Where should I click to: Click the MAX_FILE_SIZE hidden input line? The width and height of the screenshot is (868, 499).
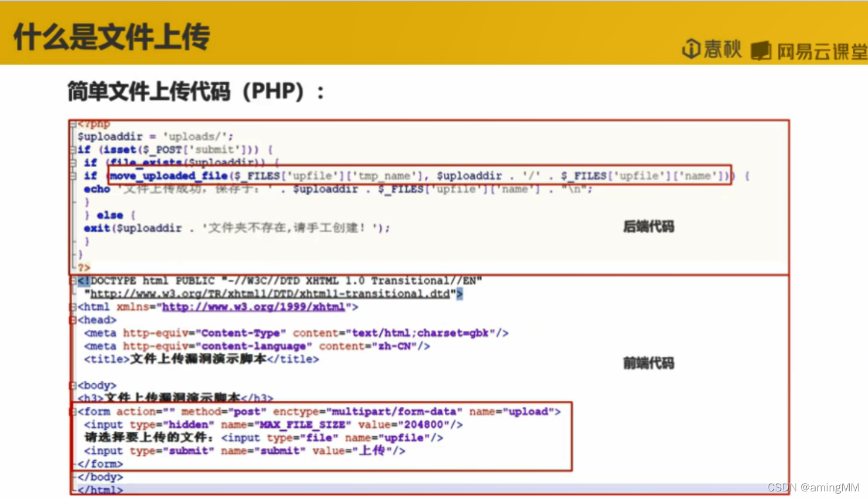coord(273,424)
